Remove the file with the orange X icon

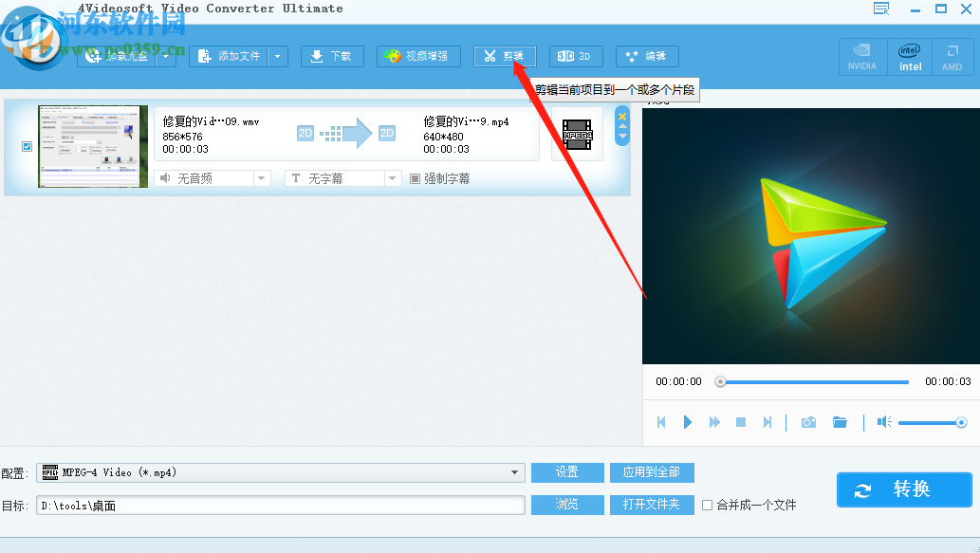(x=622, y=117)
